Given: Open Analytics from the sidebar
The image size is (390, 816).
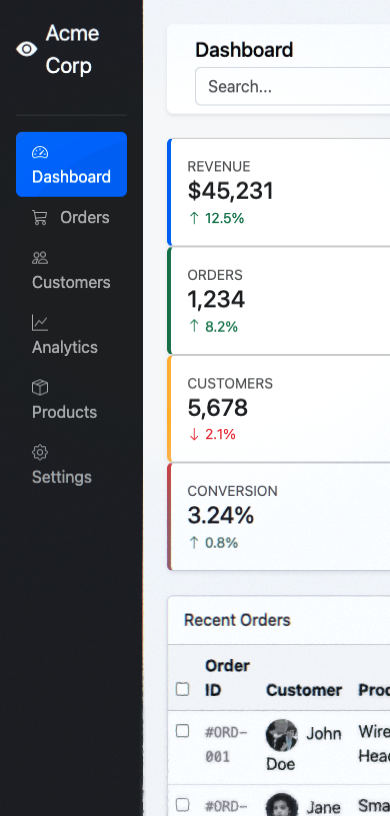Looking at the screenshot, I should tap(71, 335).
